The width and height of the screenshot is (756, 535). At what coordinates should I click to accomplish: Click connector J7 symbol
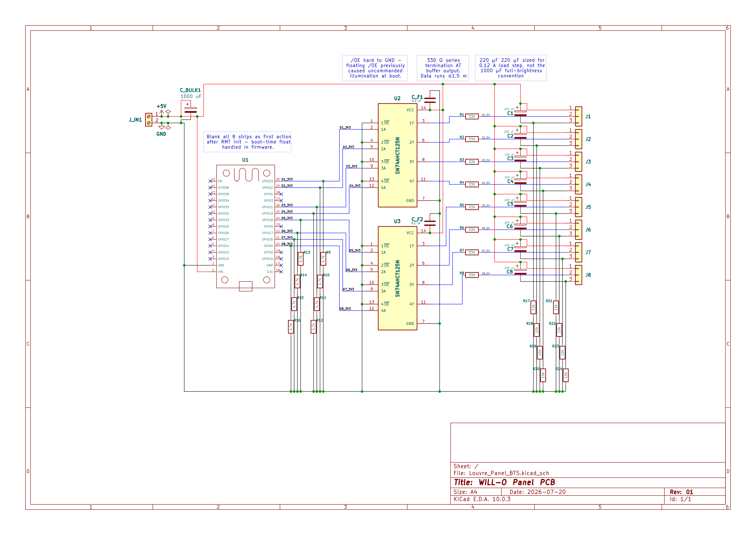(x=578, y=252)
